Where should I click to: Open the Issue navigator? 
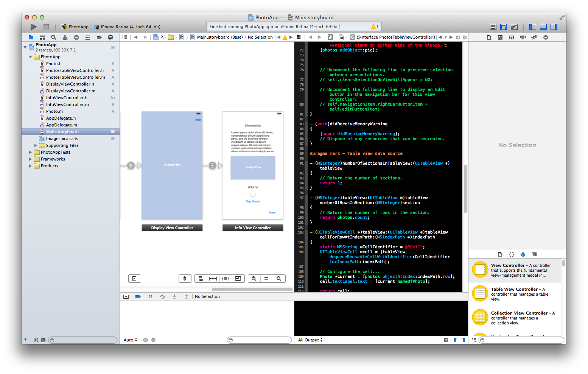coord(65,37)
